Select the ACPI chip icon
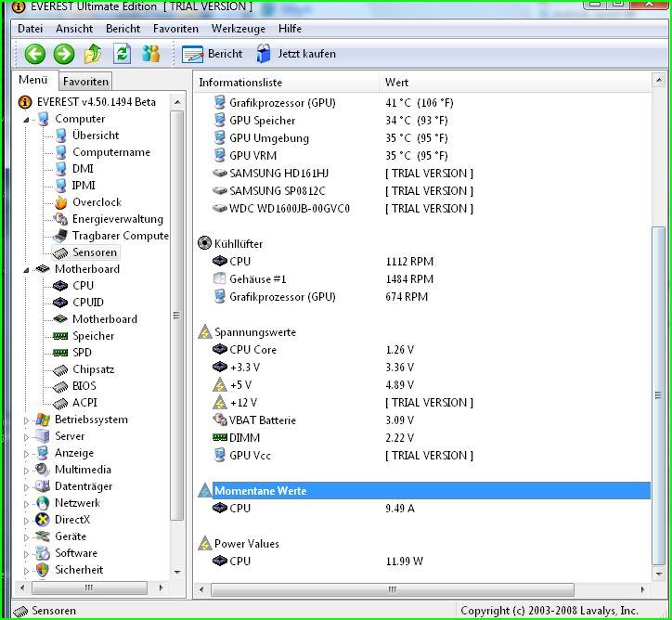Image resolution: width=672 pixels, height=620 pixels. pyautogui.click(x=60, y=403)
